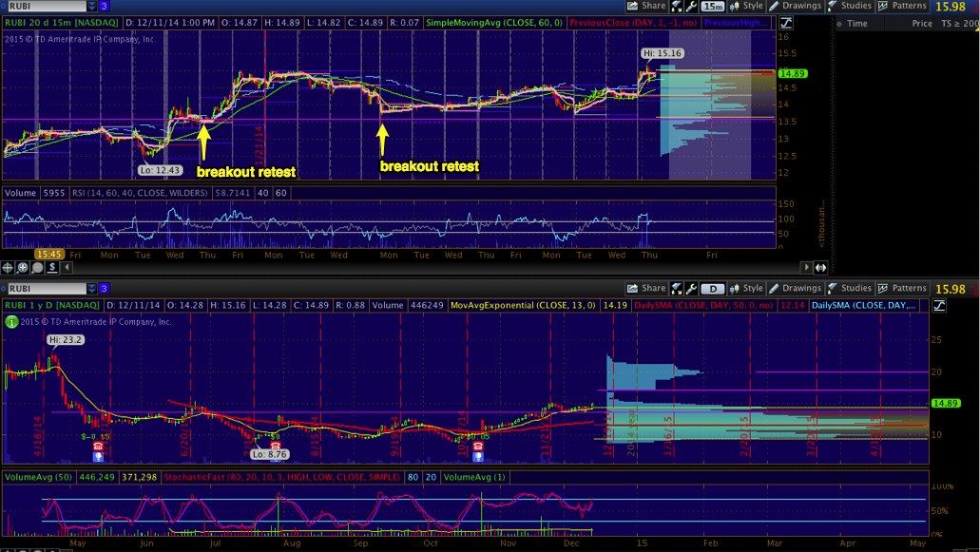980x552 pixels.
Task: Open Patterns in upper chart toolbar
Action: pyautogui.click(x=900, y=6)
